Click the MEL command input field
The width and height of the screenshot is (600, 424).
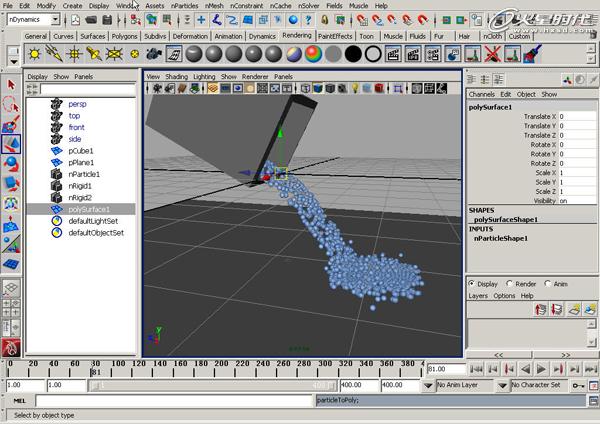tap(174, 401)
